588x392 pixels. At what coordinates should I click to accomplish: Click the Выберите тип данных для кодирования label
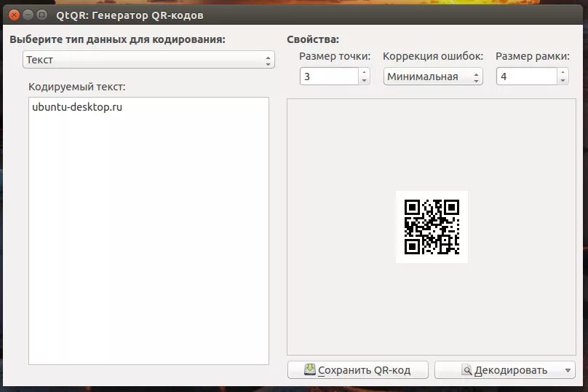pos(117,39)
